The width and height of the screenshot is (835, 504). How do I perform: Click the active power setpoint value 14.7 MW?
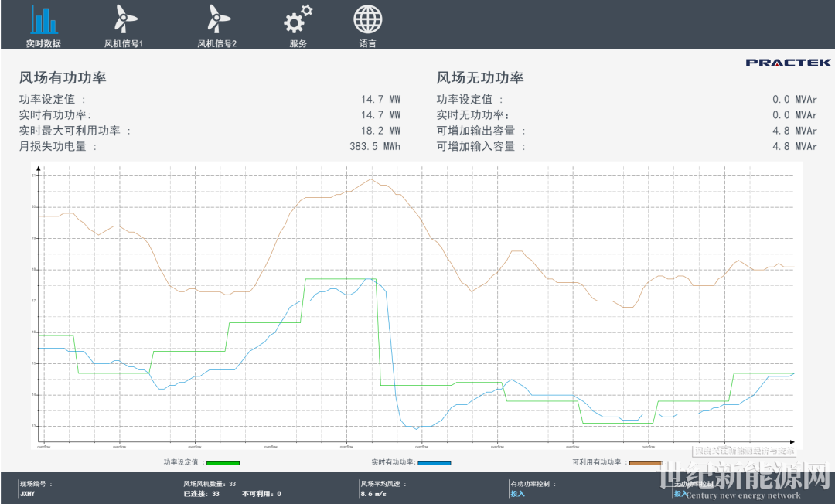380,100
